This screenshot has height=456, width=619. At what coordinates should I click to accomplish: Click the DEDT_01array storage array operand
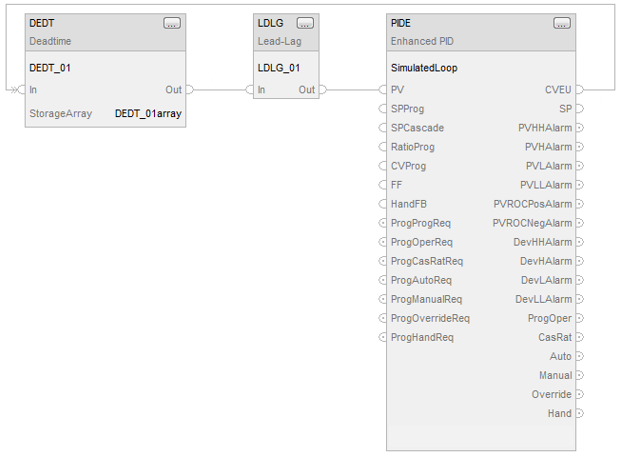click(148, 114)
